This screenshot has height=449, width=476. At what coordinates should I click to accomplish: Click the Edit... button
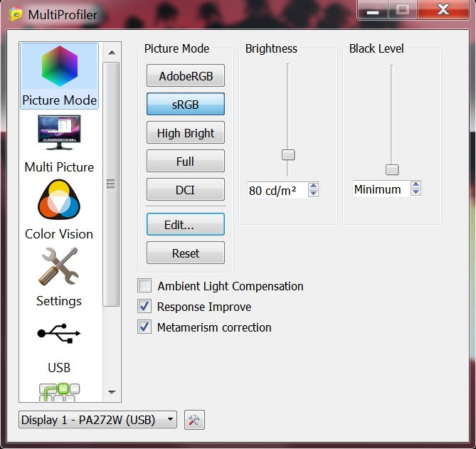(x=186, y=224)
